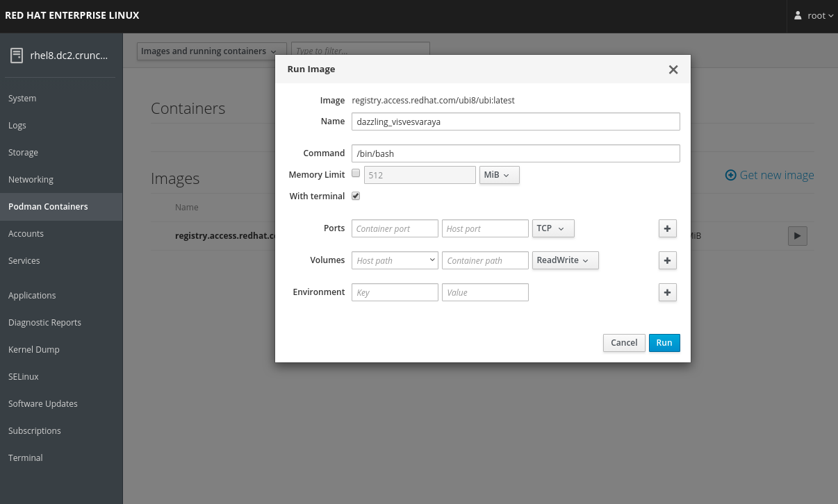Add an environment variable with plus button

point(667,292)
